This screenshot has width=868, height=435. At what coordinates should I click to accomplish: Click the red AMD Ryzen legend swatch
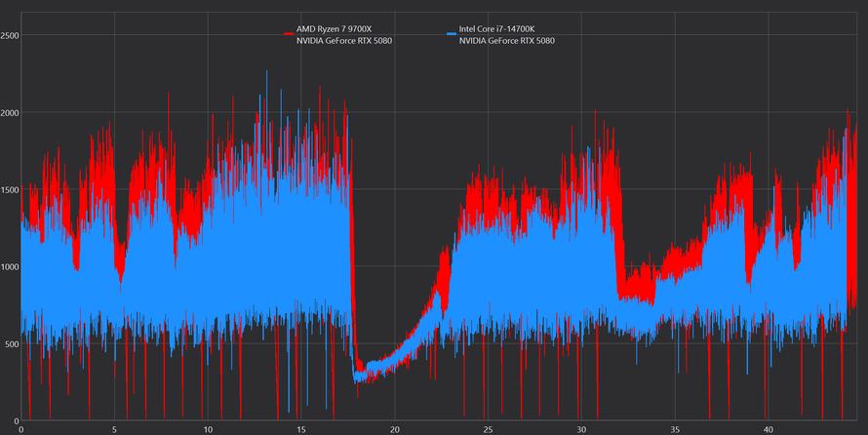[x=289, y=34]
